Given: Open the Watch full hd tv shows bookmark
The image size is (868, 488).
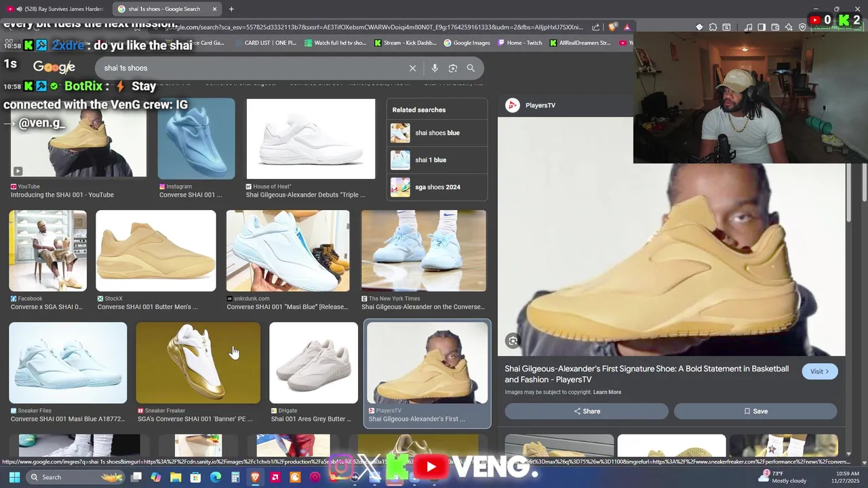Looking at the screenshot, I should [x=335, y=43].
